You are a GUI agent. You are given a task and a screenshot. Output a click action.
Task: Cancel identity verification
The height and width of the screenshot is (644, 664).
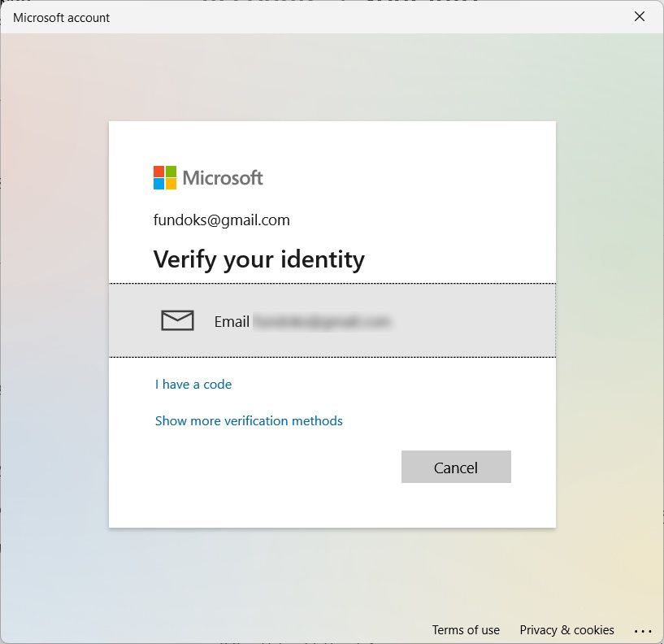[x=456, y=467]
